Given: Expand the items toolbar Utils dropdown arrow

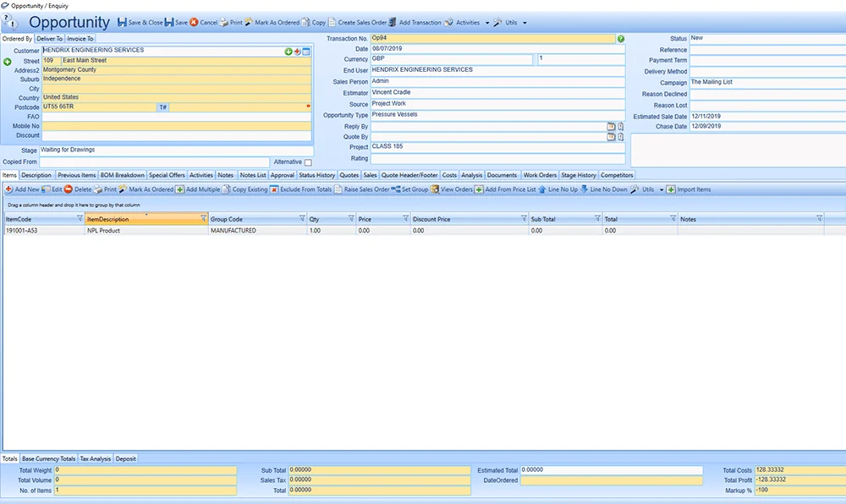Looking at the screenshot, I should 662,189.
